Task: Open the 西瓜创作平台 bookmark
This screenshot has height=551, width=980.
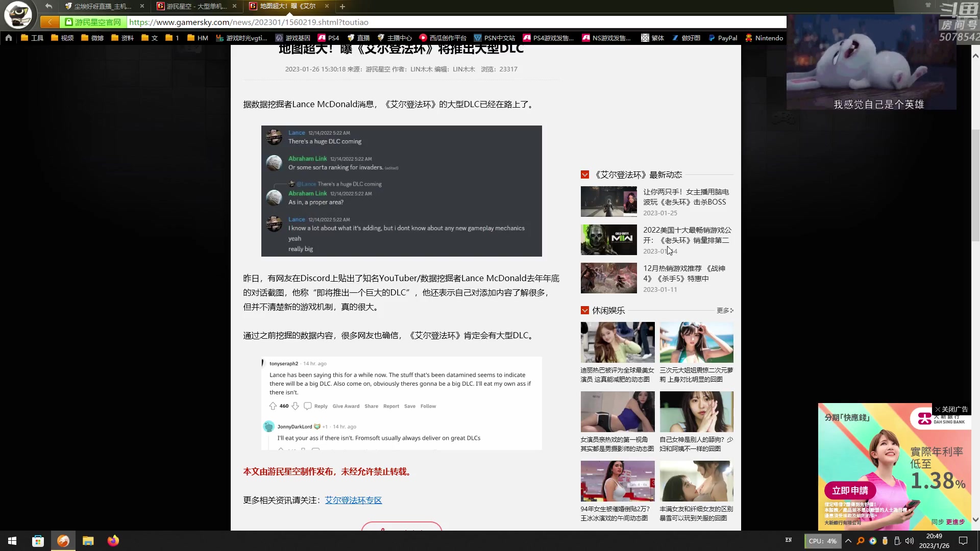Action: click(x=443, y=38)
